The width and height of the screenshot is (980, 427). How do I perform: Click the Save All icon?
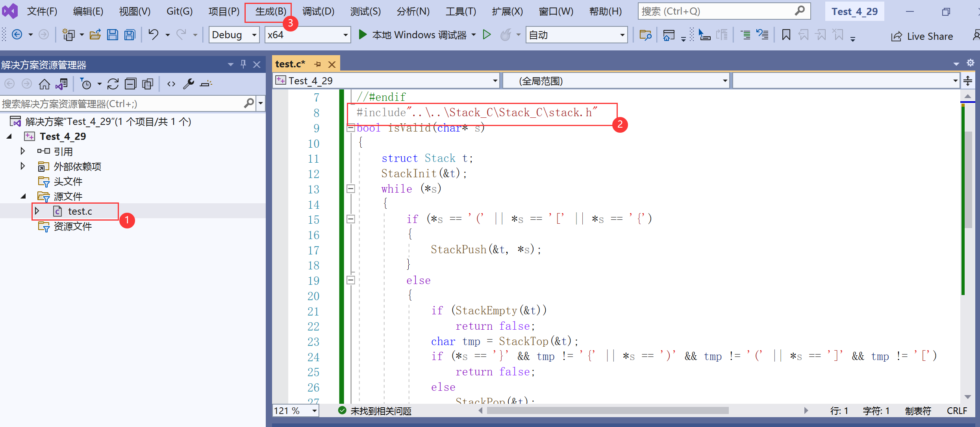point(129,35)
